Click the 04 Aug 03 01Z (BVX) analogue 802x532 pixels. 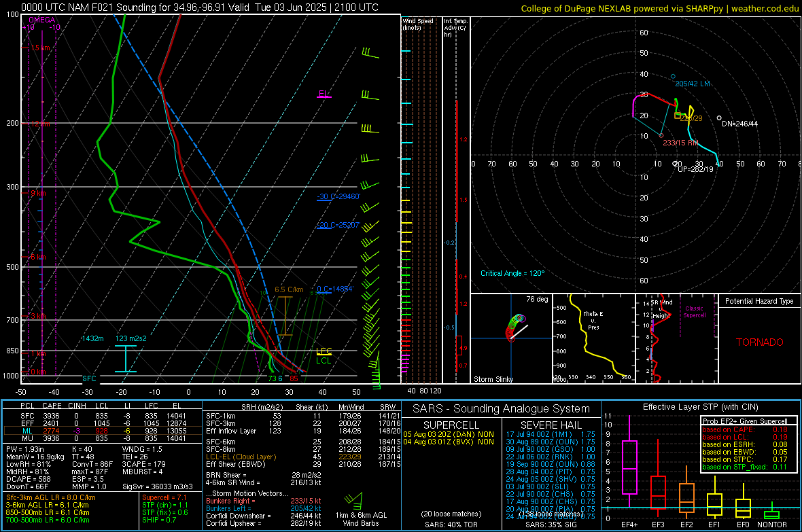(449, 442)
